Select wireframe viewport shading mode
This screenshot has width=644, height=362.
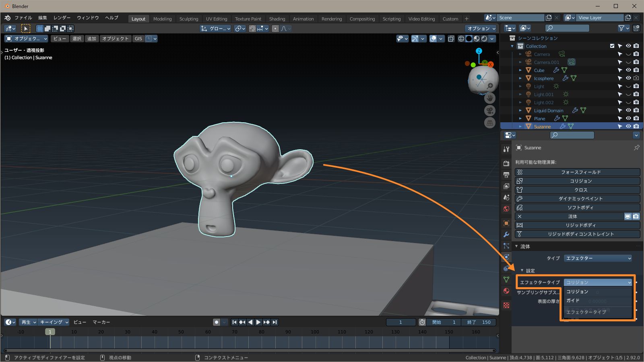tap(461, 39)
